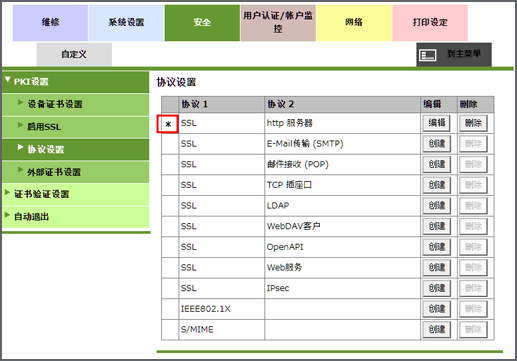Screen dimensions: 517x361
Task: Switch to the 网络 tab
Action: (354, 23)
